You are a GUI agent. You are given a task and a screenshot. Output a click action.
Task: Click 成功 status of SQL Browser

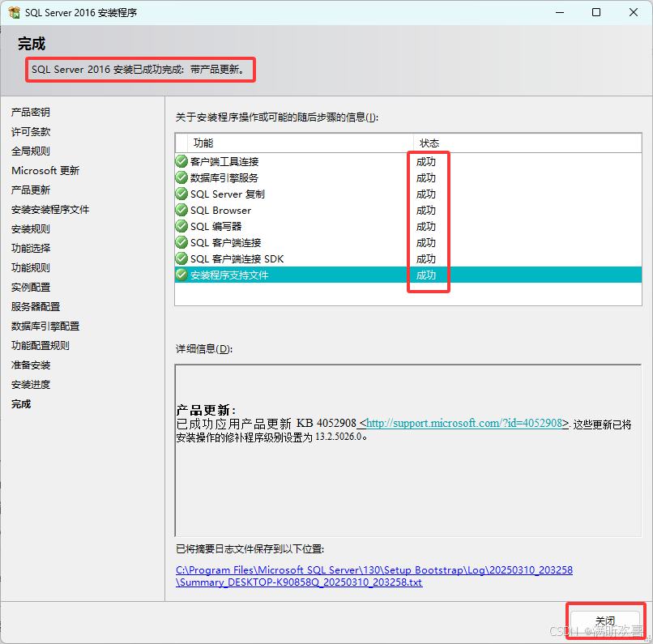(426, 211)
